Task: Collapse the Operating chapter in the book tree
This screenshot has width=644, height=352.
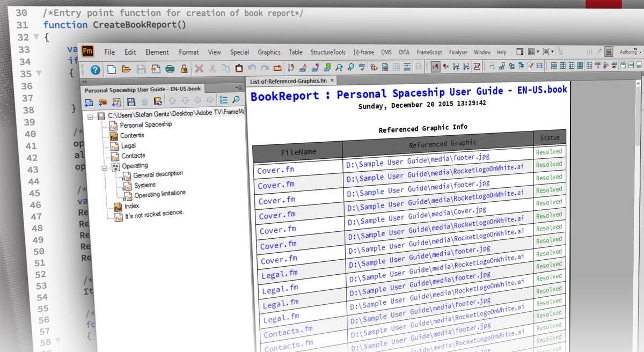Action: pyautogui.click(x=104, y=168)
